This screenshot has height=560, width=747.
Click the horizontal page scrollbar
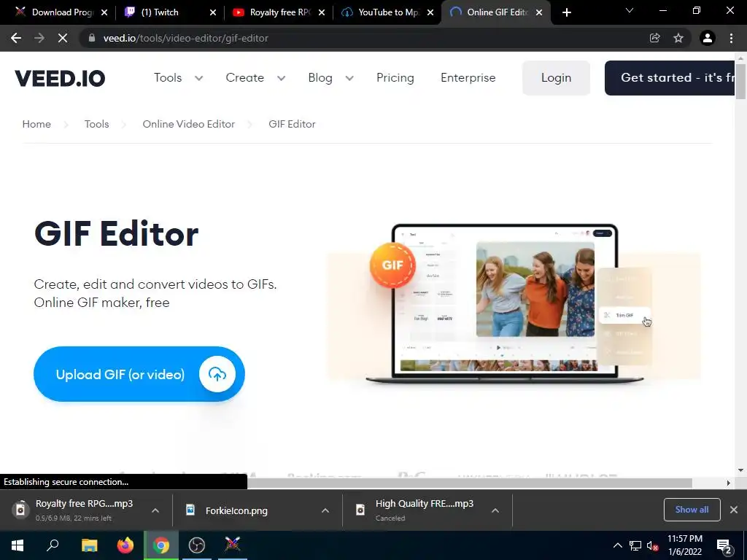469,483
